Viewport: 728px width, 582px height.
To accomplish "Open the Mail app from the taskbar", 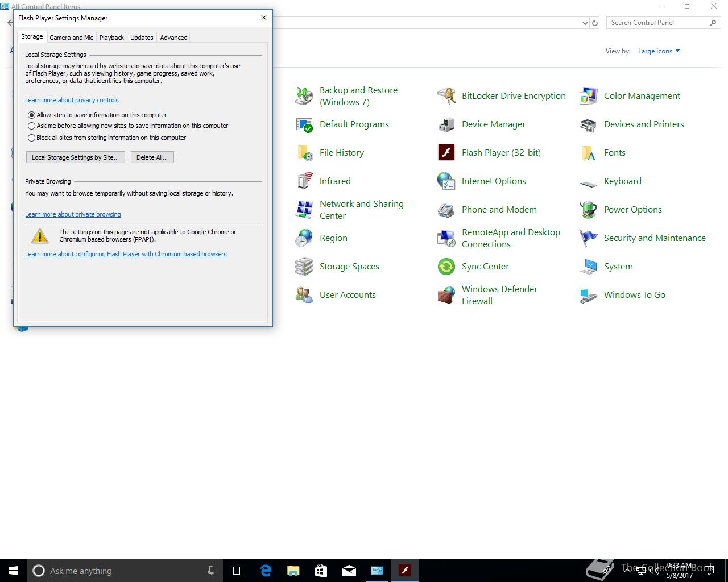I will 349,571.
